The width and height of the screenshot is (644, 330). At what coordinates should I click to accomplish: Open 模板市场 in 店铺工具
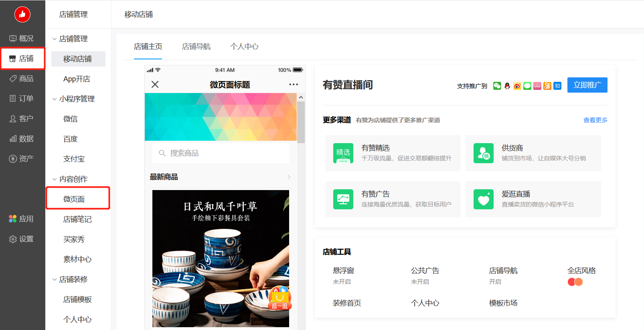[503, 303]
